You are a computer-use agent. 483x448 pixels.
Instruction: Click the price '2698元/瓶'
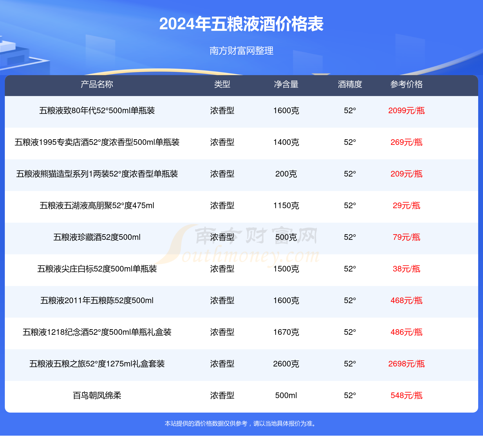(406, 364)
